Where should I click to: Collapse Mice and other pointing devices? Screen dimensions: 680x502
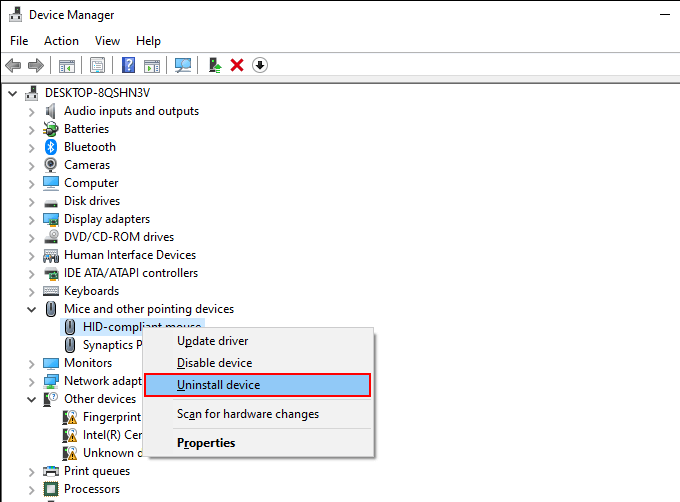point(31,310)
